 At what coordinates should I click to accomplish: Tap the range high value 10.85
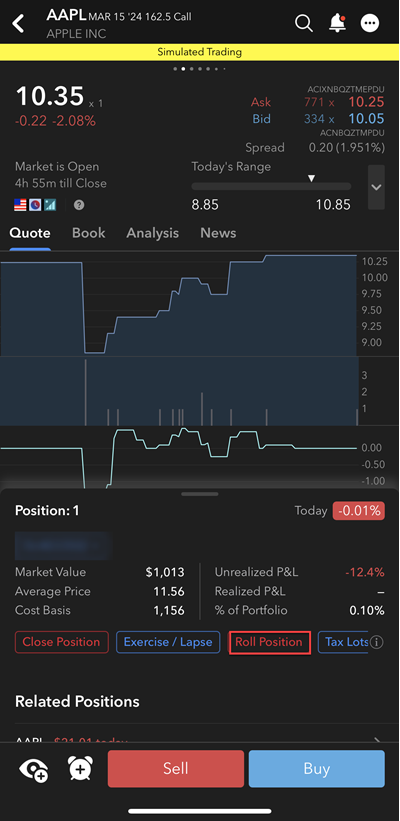pyautogui.click(x=333, y=205)
